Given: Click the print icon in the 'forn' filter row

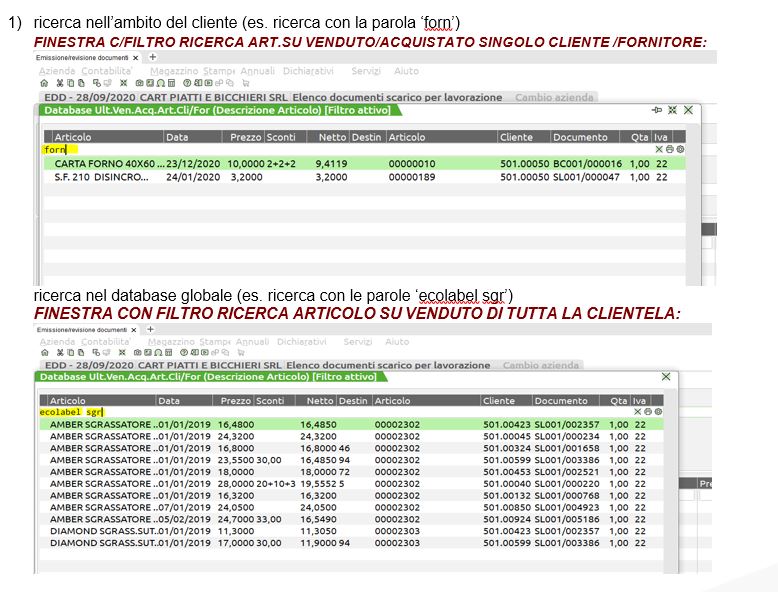Looking at the screenshot, I should click(x=669, y=149).
